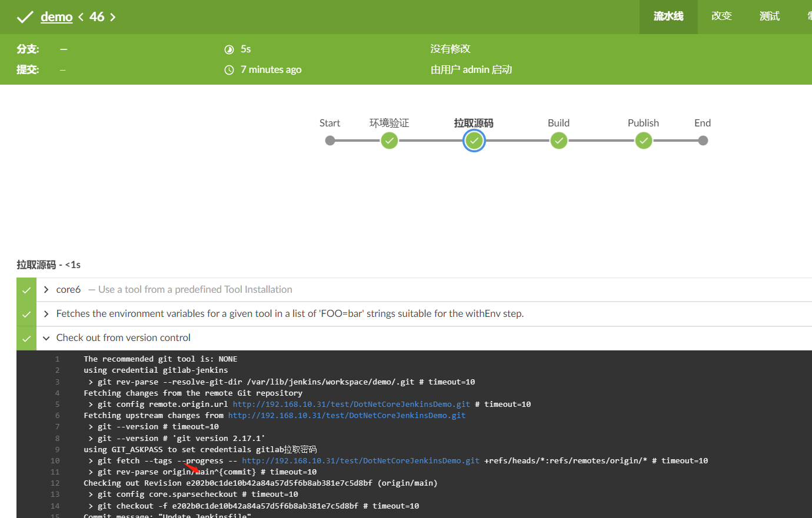This screenshot has height=518, width=812.
Task: Select the Build stage node
Action: [558, 141]
